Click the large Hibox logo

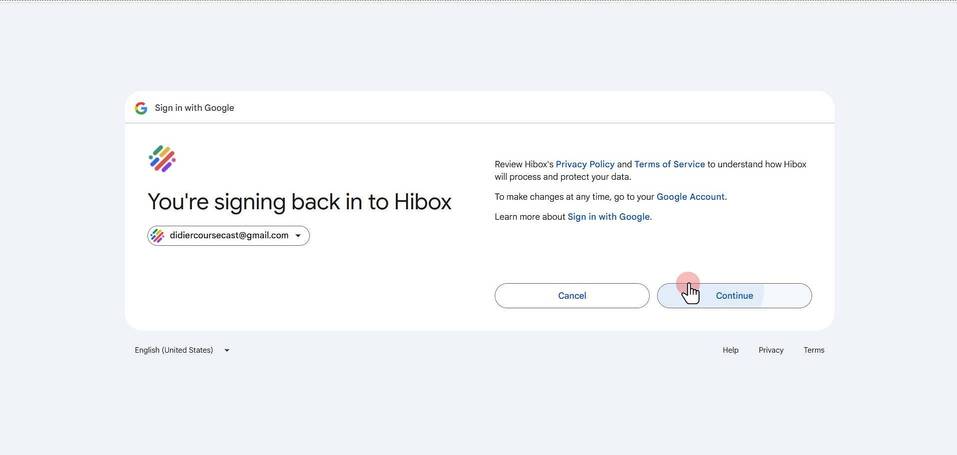(162, 159)
